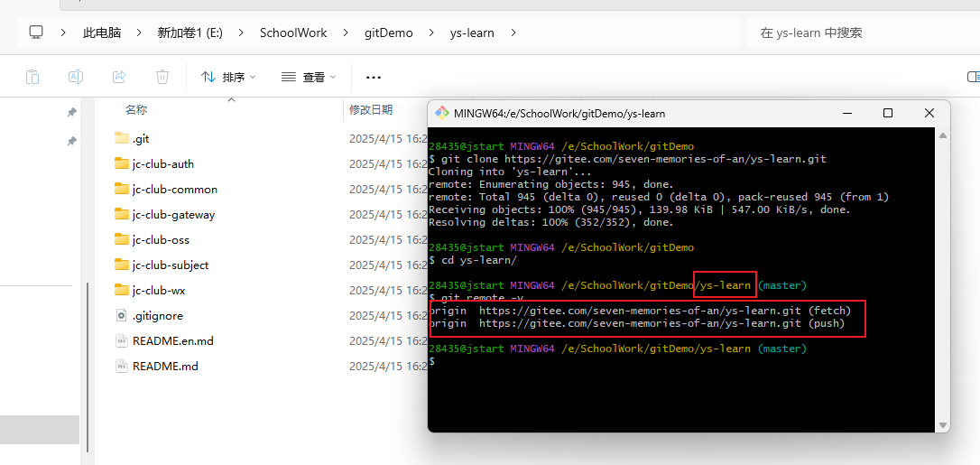Select the jc-club-wx folder name
980x465 pixels.
click(x=159, y=290)
